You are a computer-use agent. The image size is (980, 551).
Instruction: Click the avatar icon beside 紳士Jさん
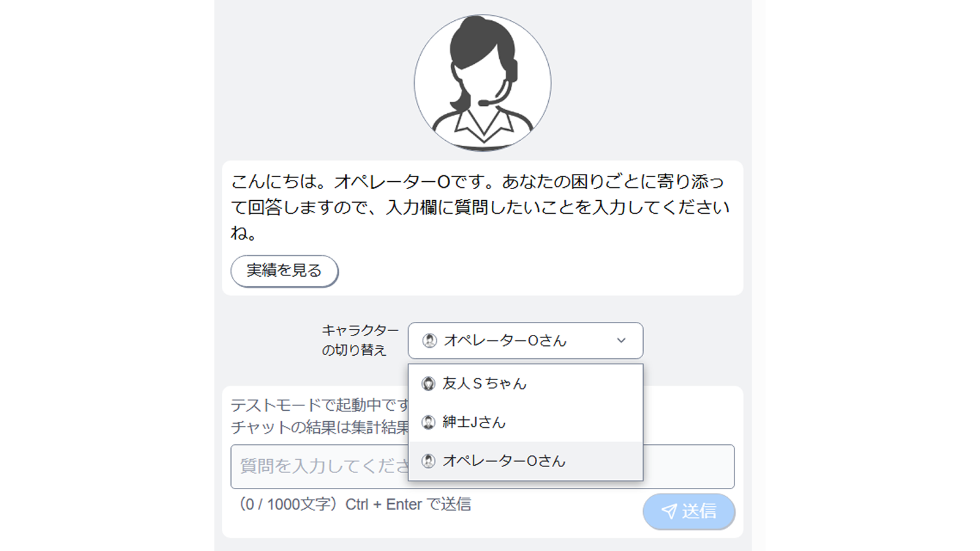[x=429, y=422]
